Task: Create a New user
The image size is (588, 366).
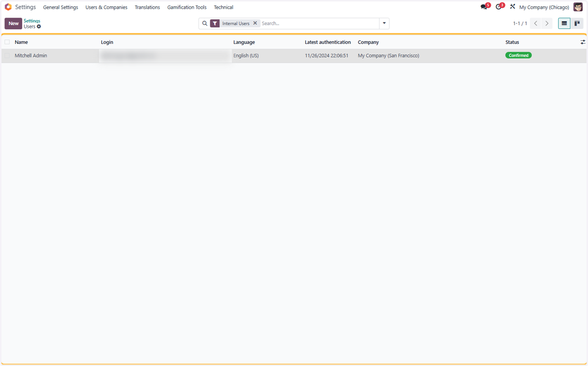Action: tap(13, 24)
